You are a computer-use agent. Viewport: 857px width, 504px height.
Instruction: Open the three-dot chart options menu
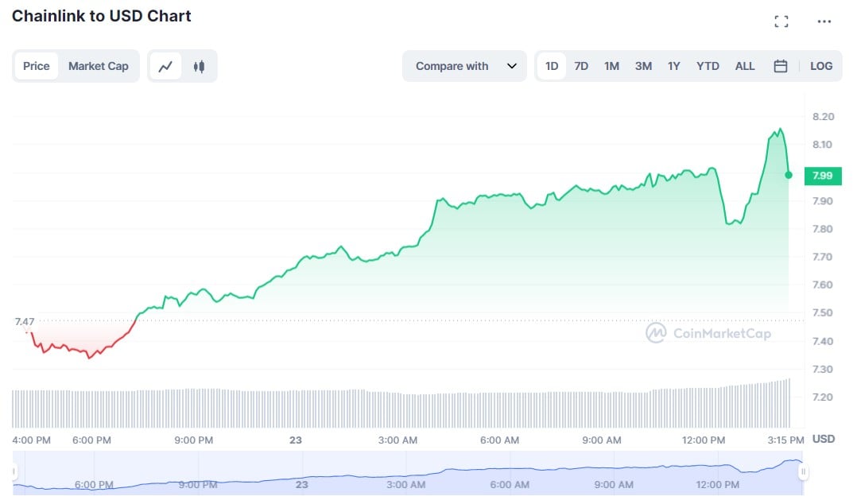click(824, 21)
